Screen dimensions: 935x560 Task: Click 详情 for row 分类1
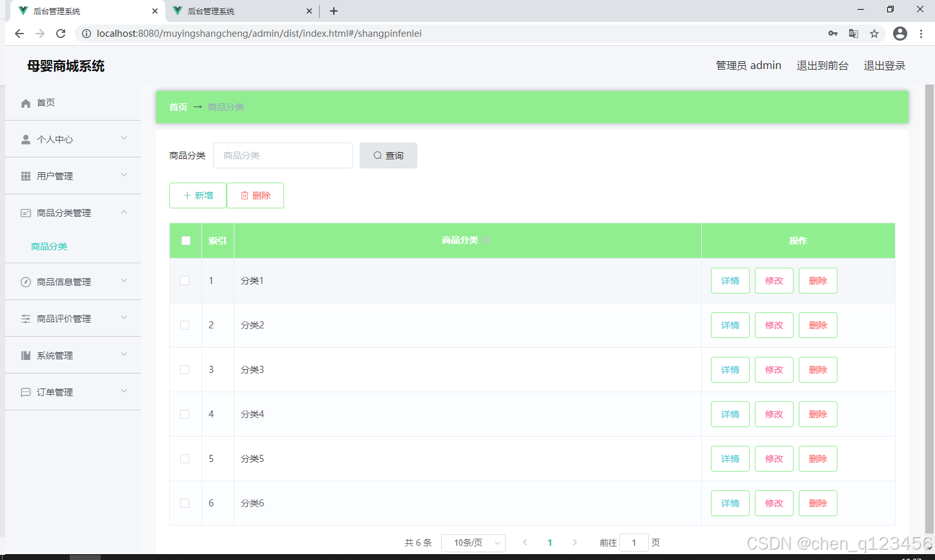[730, 281]
